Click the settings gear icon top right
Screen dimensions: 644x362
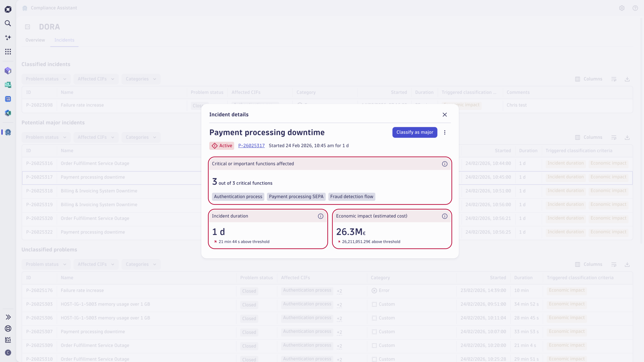tap(622, 8)
